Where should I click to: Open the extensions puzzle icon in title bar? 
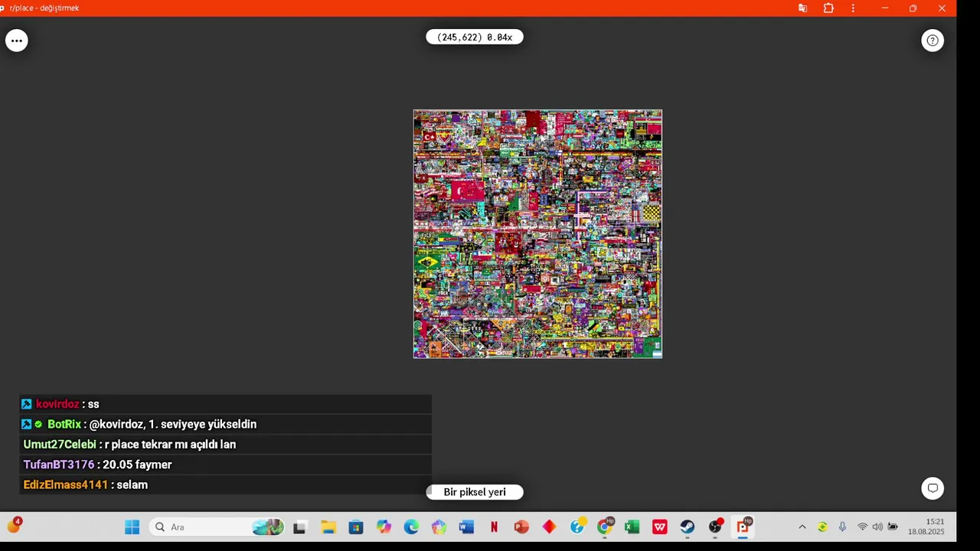pyautogui.click(x=828, y=8)
